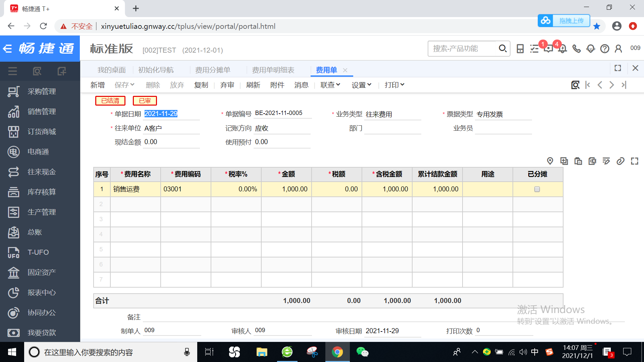Click 消息 message button
This screenshot has width=644, height=362.
pos(302,85)
